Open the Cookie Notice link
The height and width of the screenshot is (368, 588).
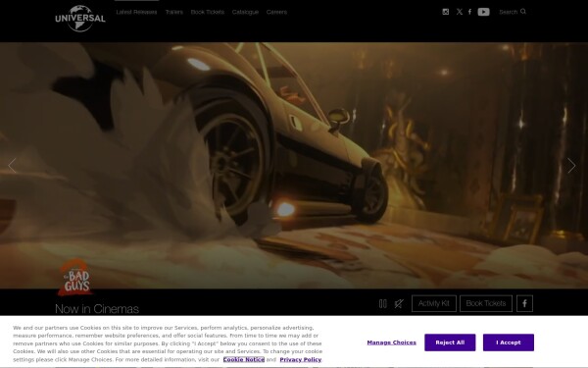tap(244, 359)
